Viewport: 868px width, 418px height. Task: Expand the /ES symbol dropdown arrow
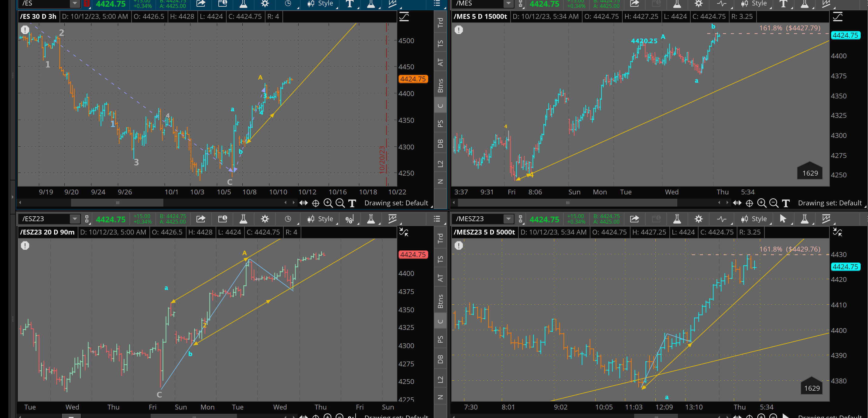[x=74, y=3]
